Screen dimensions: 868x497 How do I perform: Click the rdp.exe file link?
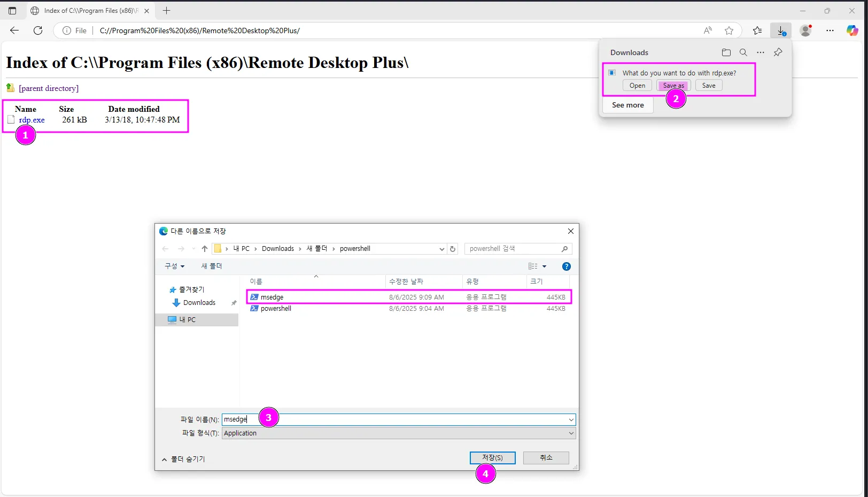click(x=32, y=120)
